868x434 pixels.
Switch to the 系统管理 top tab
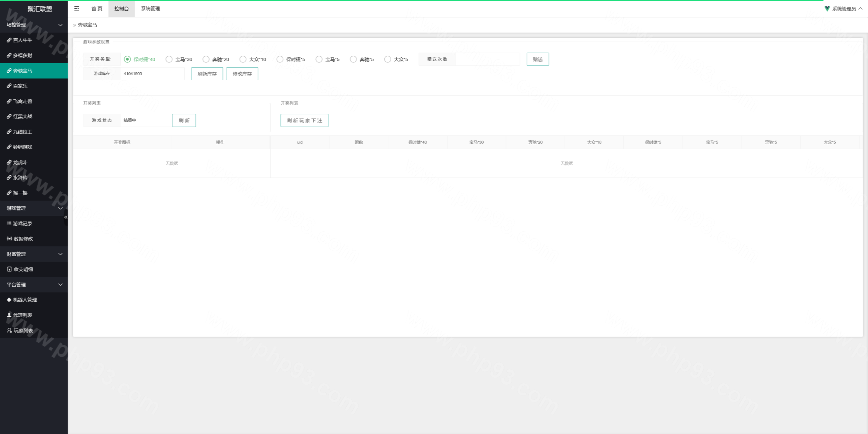tap(150, 8)
